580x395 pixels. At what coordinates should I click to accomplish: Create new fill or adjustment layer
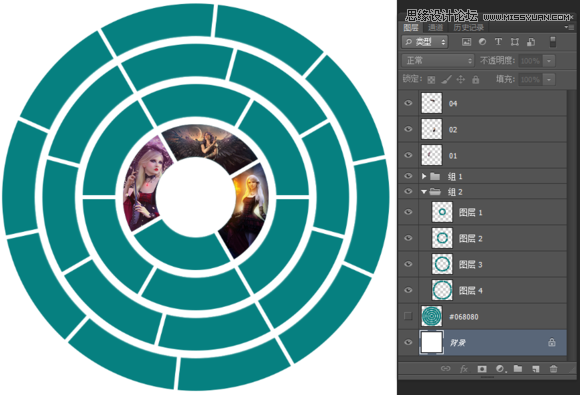[500, 368]
